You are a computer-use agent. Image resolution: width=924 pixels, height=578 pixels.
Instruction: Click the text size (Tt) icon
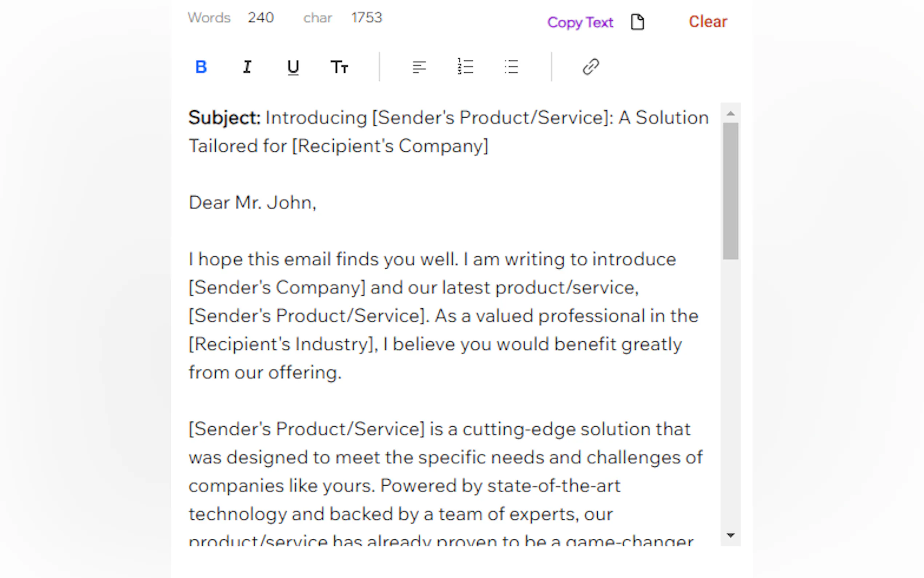click(339, 67)
